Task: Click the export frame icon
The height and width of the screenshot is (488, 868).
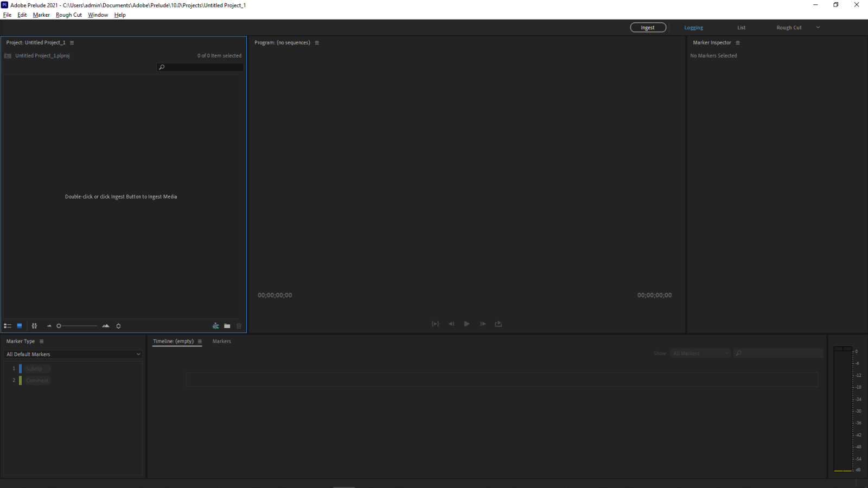Action: (499, 324)
